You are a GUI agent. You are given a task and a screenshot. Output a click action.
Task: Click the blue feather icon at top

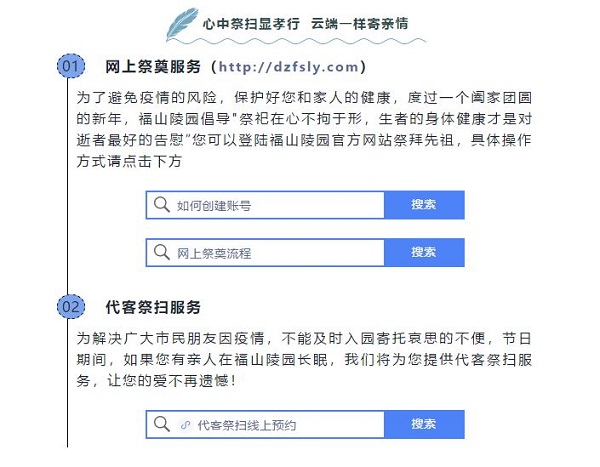coord(183,24)
